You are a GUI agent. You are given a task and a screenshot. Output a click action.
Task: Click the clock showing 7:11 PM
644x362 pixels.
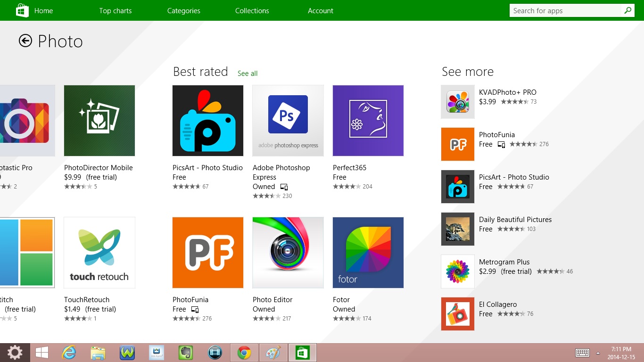621,349
